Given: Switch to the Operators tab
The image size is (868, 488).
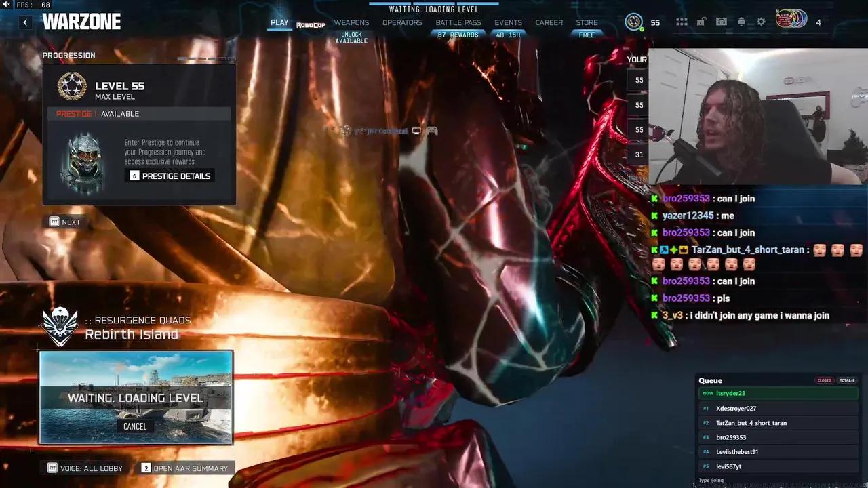Looking at the screenshot, I should pos(402,22).
